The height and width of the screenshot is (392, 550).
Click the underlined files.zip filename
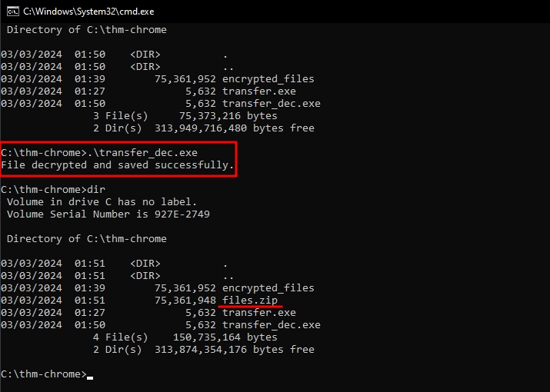pos(250,300)
